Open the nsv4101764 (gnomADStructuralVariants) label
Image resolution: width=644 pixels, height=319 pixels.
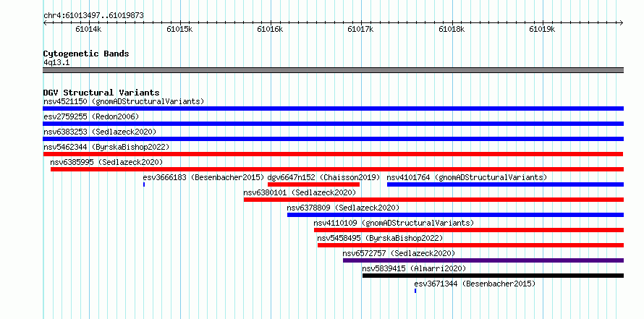coord(467,177)
